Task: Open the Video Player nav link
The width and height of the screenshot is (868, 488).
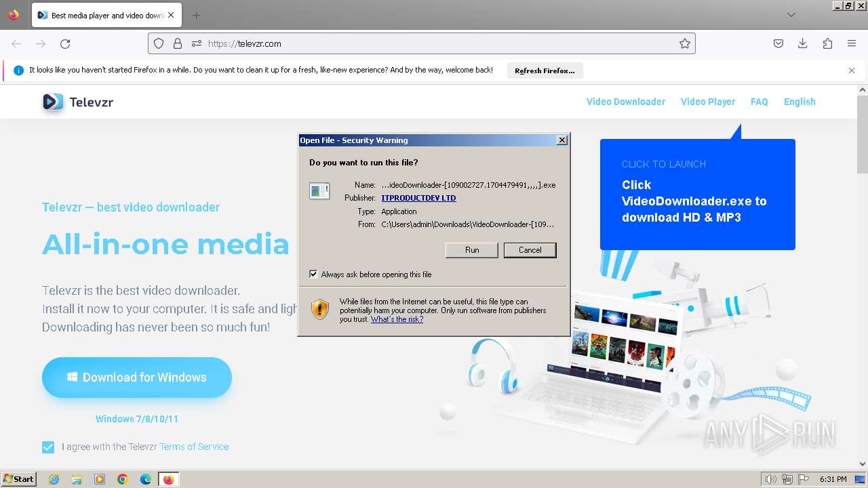Action: coord(708,102)
